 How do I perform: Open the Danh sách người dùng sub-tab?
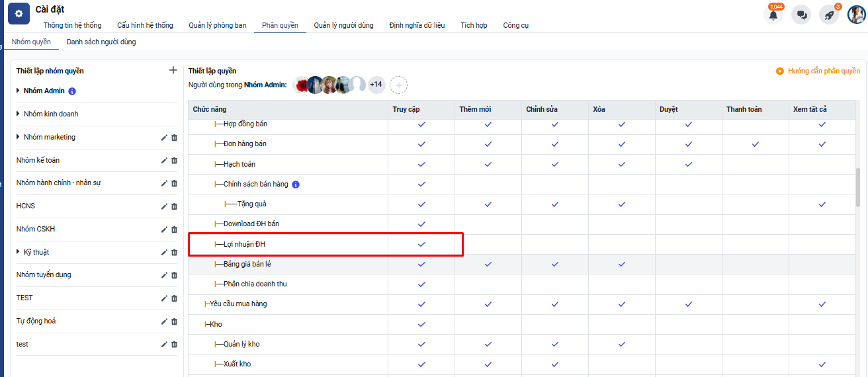(x=101, y=42)
